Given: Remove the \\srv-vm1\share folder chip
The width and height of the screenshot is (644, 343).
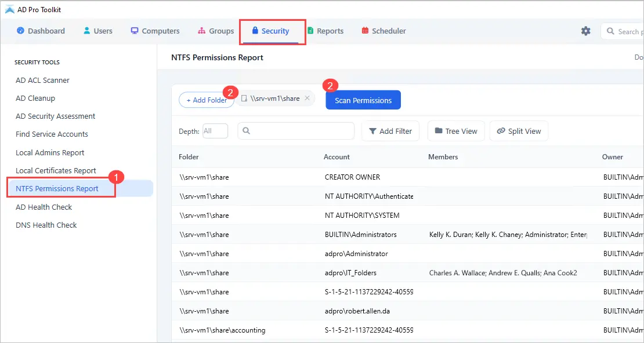Looking at the screenshot, I should [x=307, y=98].
